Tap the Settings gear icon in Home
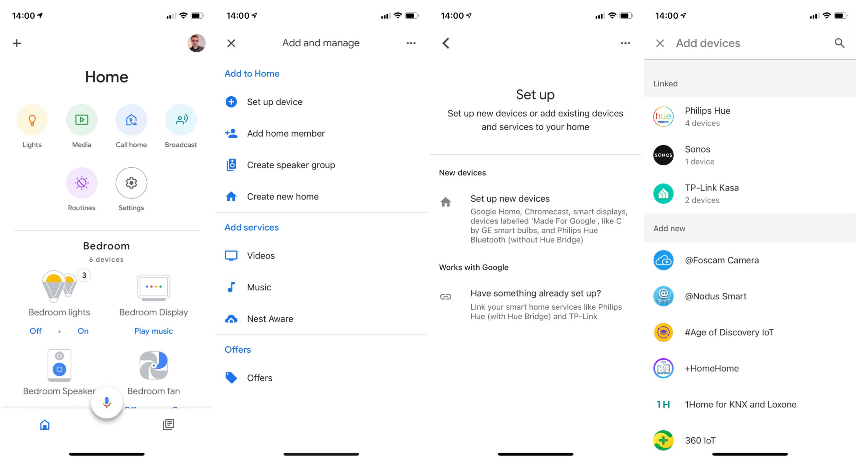 130,183
